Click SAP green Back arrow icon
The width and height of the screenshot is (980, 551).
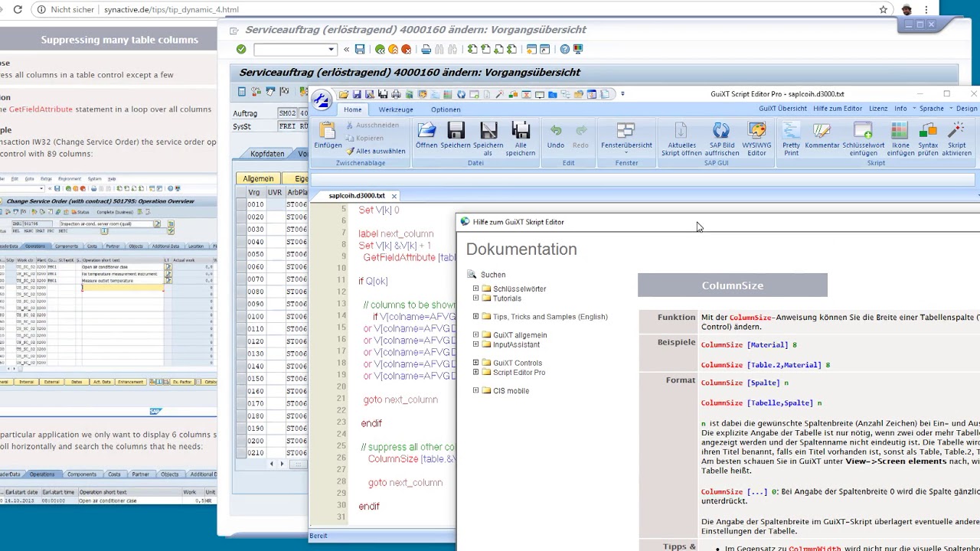380,49
